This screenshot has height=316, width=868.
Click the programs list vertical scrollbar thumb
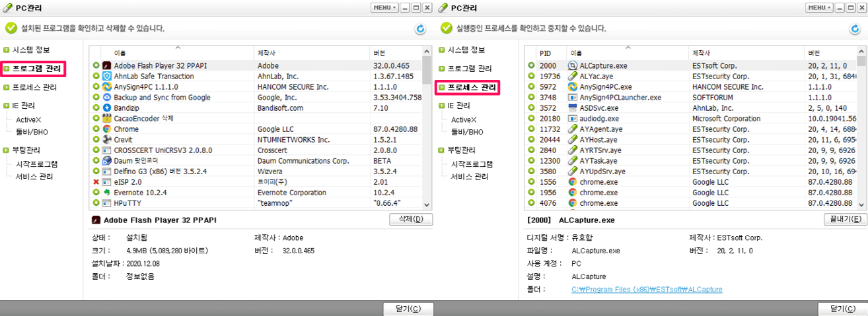point(426,71)
